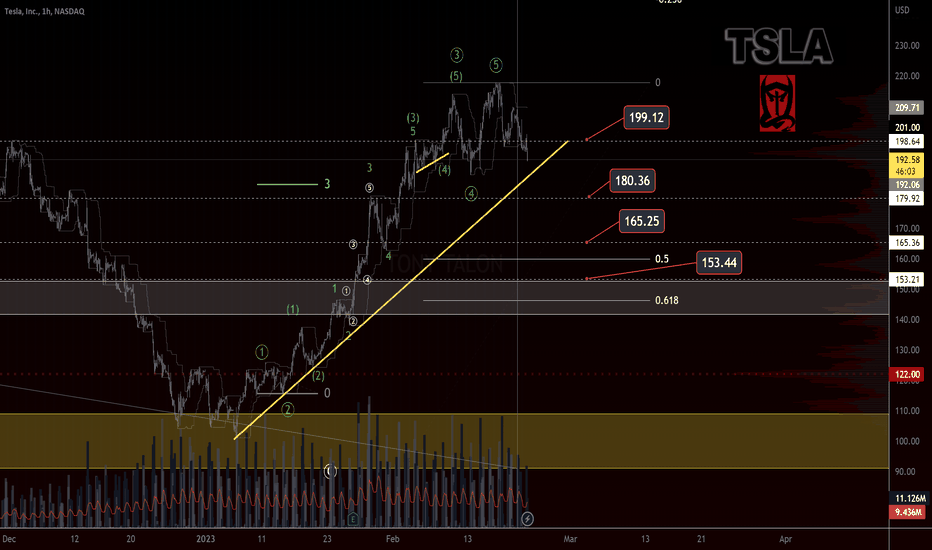Click the green (2) wave label

coord(319,376)
